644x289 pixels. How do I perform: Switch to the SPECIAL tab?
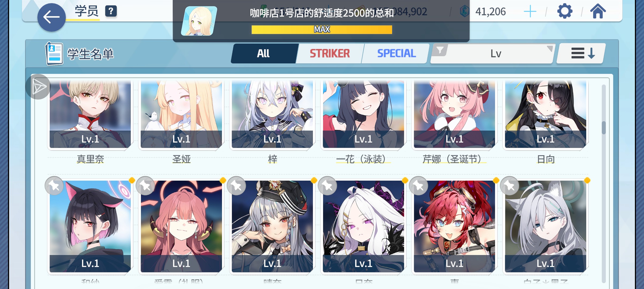click(396, 54)
